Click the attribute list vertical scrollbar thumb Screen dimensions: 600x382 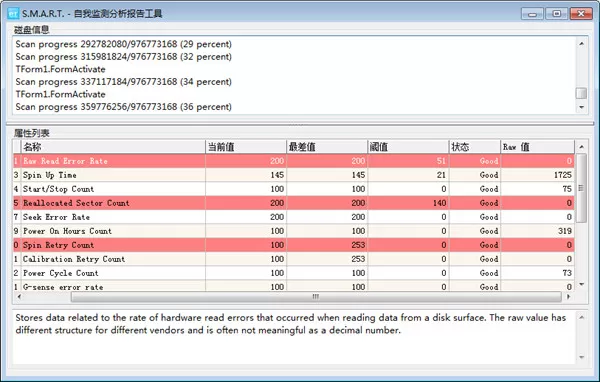[581, 188]
